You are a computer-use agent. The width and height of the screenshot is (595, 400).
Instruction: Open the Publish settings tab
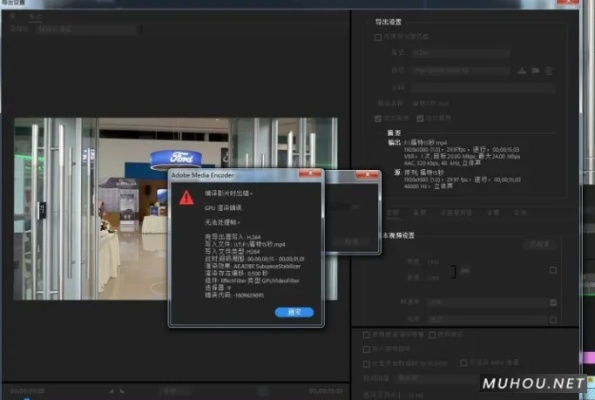(520, 213)
